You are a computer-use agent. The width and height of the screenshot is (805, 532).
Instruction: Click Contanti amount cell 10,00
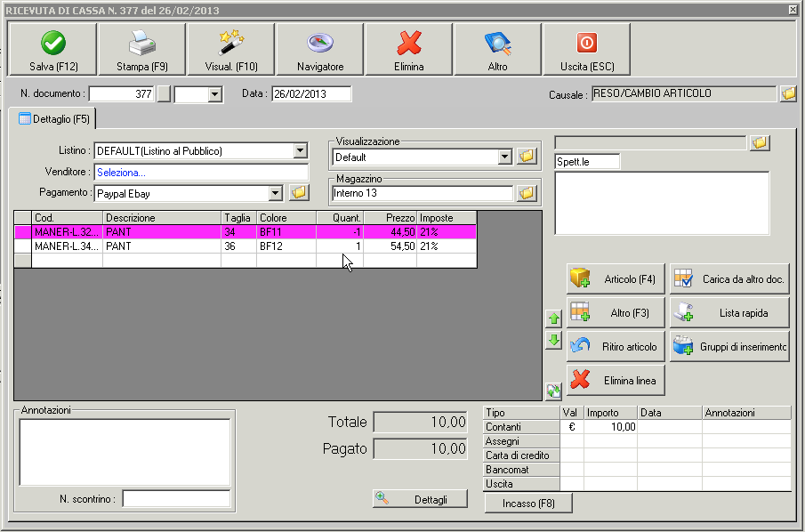point(610,427)
